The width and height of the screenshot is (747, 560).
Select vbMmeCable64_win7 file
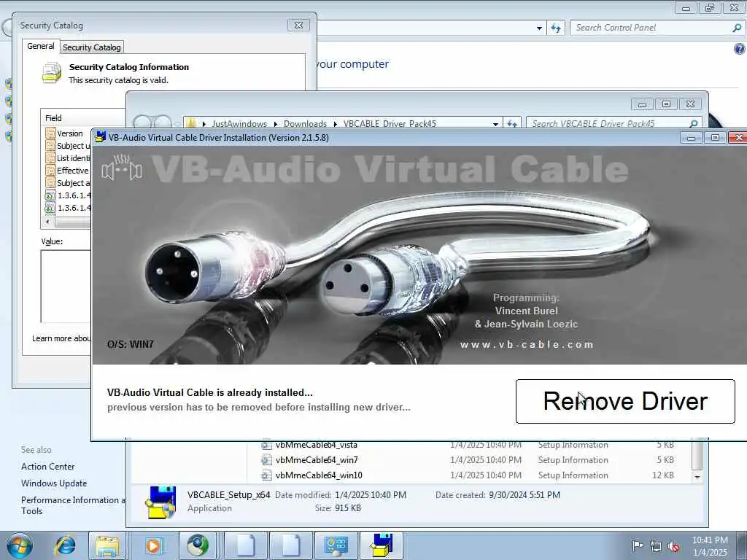(x=317, y=460)
